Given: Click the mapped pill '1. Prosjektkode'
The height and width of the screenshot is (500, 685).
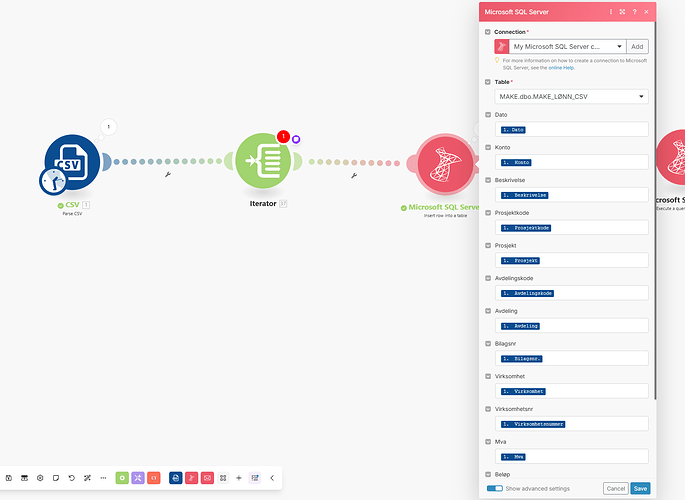Looking at the screenshot, I should pos(526,228).
